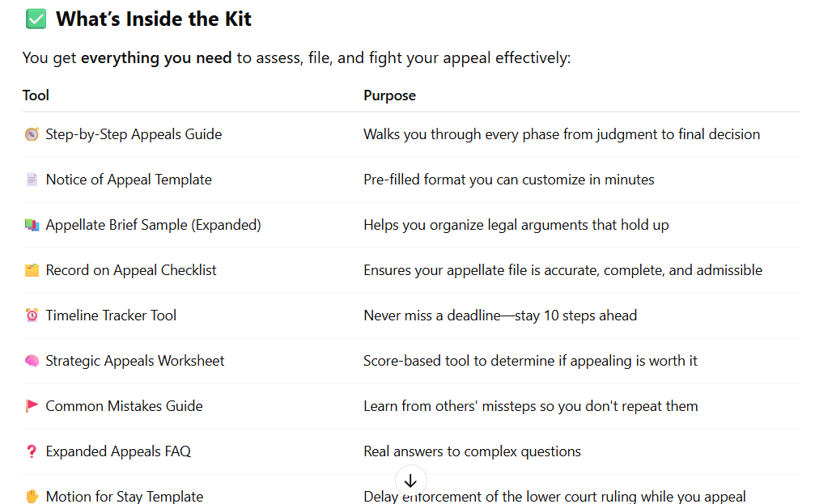The height and width of the screenshot is (504, 815).
Task: Click the brain icon beside Strategic Appeals Worksheet
Action: point(32,361)
